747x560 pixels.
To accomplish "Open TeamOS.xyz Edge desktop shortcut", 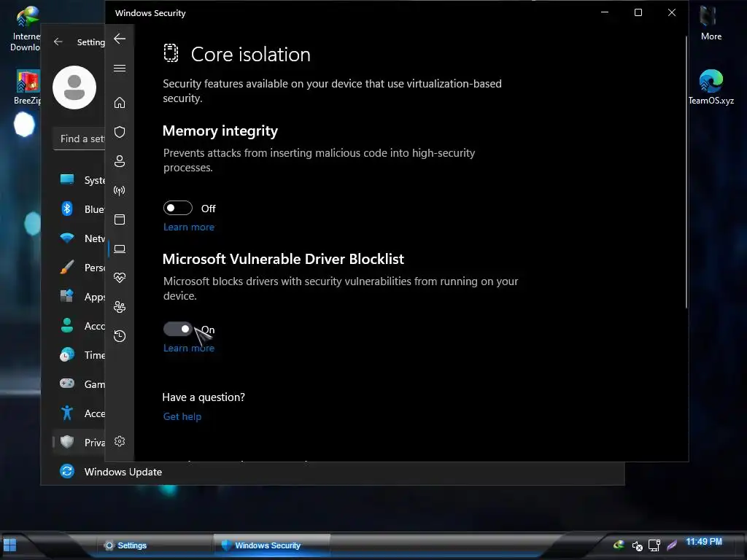I will 711,87.
